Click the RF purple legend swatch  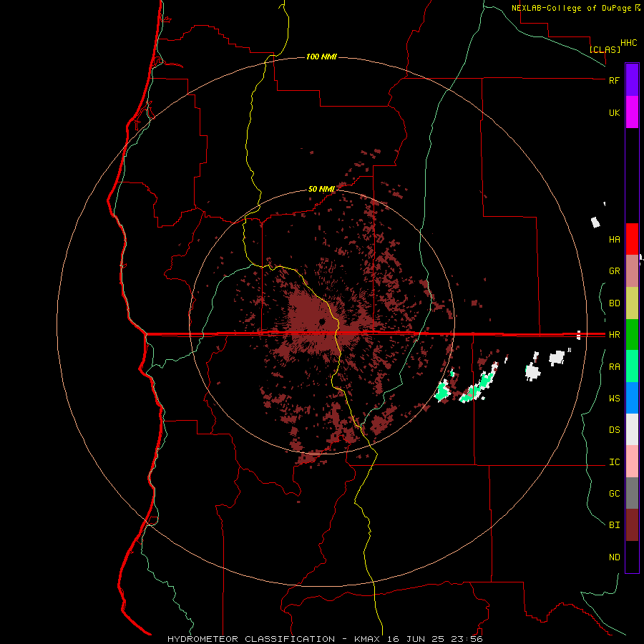[632, 80]
